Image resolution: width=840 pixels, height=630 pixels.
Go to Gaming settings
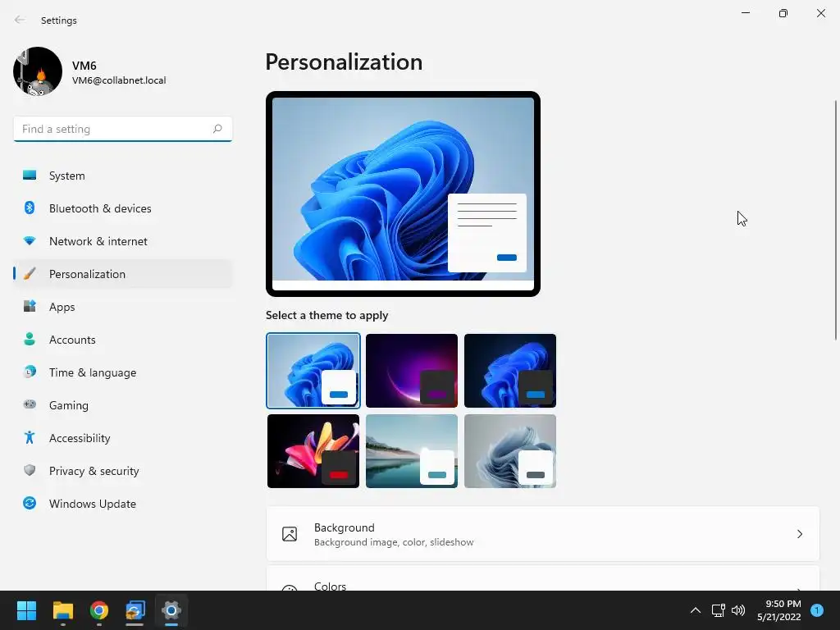pos(123,405)
